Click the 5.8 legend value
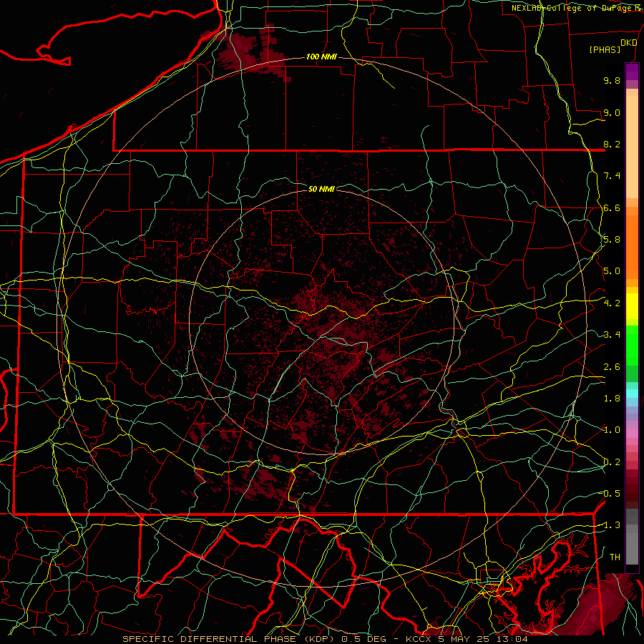644x644 pixels. point(612,240)
